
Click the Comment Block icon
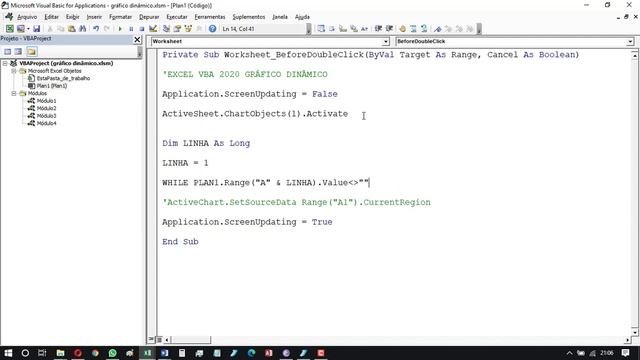tap(413, 29)
